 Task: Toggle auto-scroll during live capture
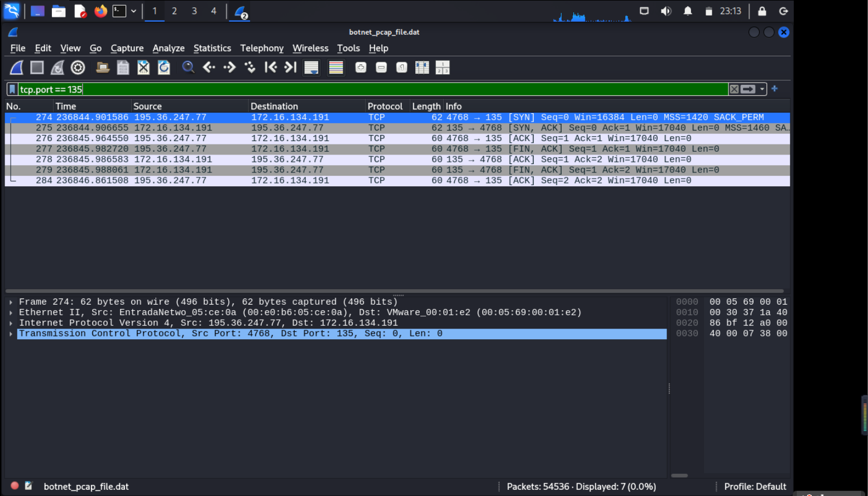pyautogui.click(x=311, y=68)
